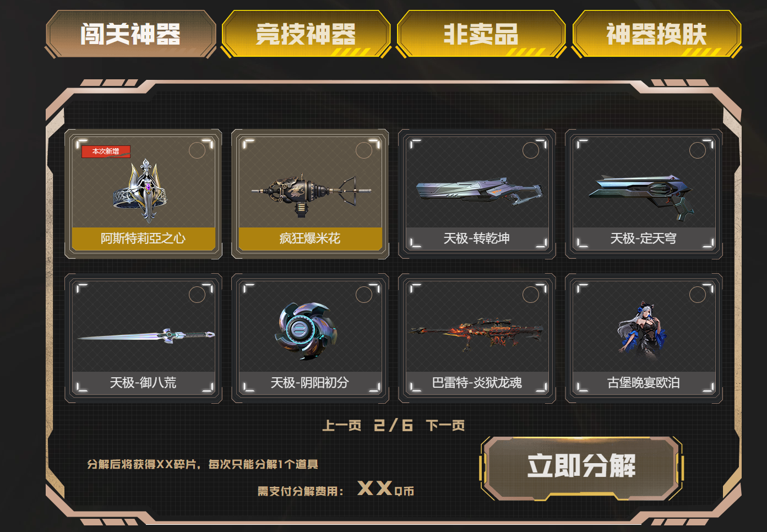The height and width of the screenshot is (532, 767).
Task: Mark the circle on 天极-阴阳初分 card
Action: (364, 295)
